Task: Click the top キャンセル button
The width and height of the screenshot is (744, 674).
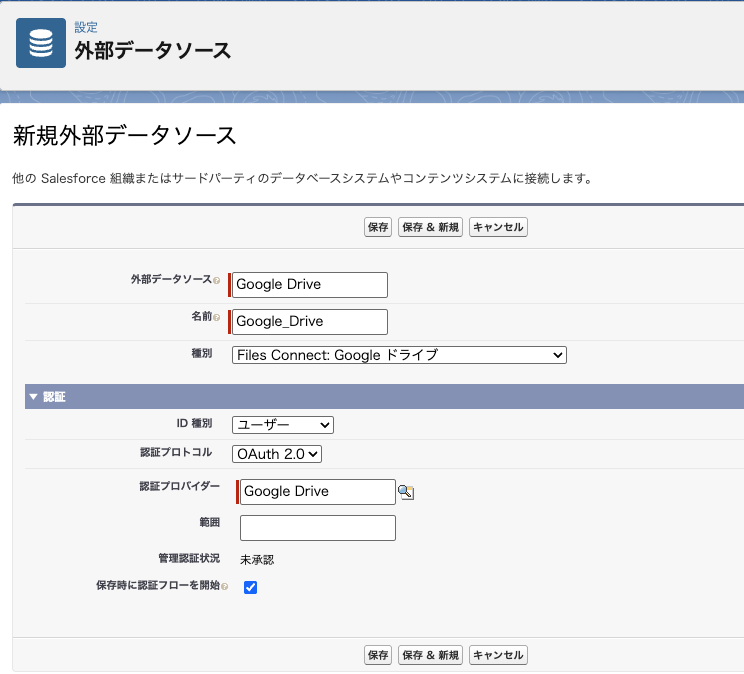Action: (x=498, y=227)
